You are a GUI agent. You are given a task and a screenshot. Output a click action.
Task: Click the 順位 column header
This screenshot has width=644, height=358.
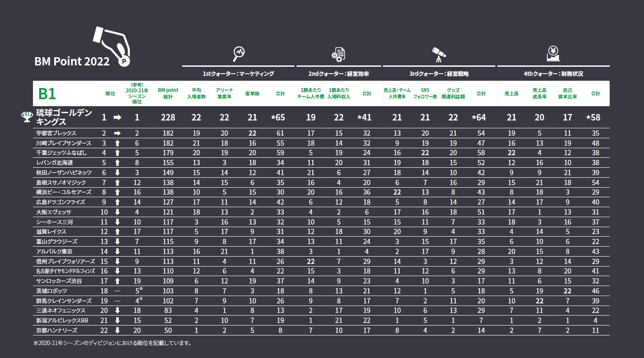tap(110, 94)
